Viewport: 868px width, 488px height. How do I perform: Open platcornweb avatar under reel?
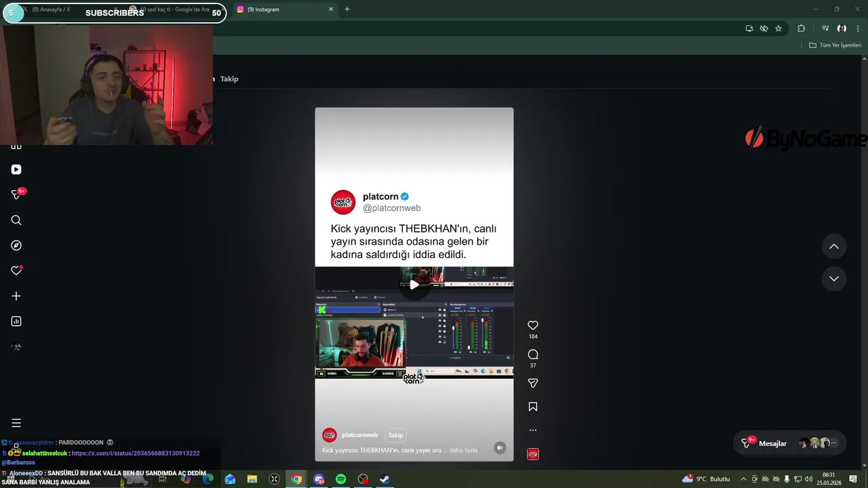pyautogui.click(x=330, y=435)
